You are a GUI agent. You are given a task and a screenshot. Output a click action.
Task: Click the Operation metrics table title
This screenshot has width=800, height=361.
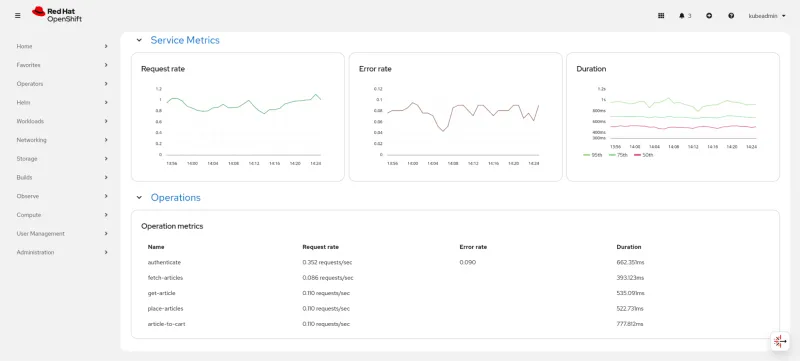(x=172, y=226)
